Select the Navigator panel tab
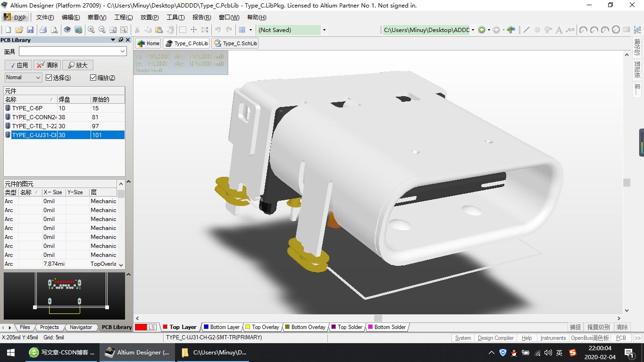The height and width of the screenshot is (362, 644). click(81, 327)
